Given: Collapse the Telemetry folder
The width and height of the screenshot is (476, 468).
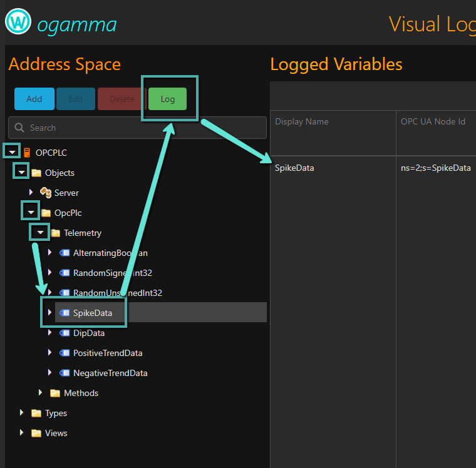Looking at the screenshot, I should [40, 233].
